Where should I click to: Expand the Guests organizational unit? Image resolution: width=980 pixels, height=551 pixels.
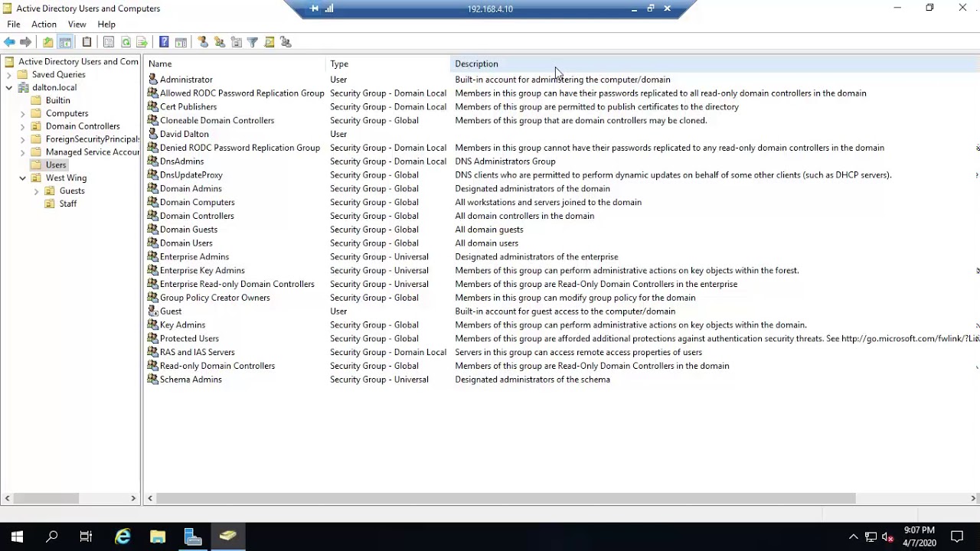[x=36, y=191]
